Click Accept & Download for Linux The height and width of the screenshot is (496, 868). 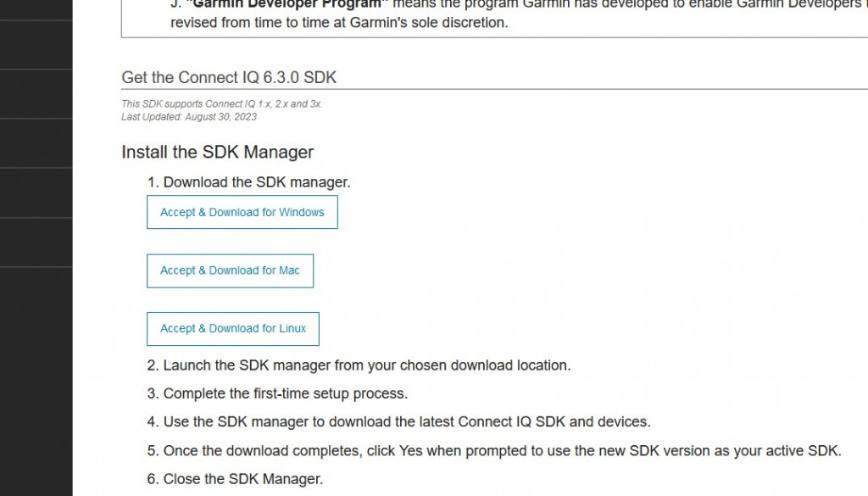tap(233, 328)
